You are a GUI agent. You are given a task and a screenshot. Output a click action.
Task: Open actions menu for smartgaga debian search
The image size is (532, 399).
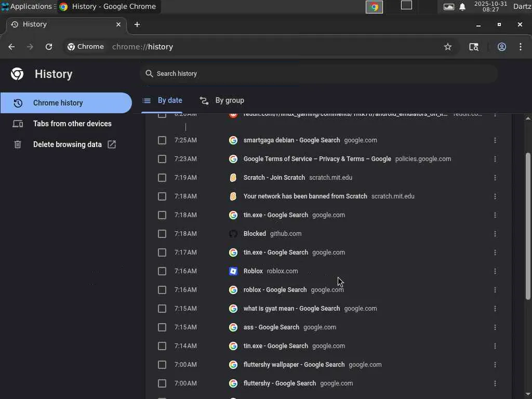point(495,140)
